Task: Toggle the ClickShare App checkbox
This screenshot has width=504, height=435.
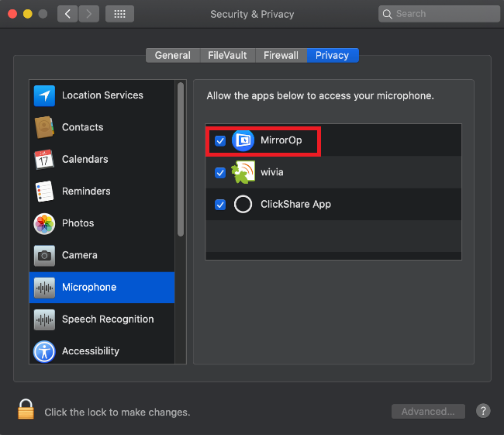Action: 221,205
